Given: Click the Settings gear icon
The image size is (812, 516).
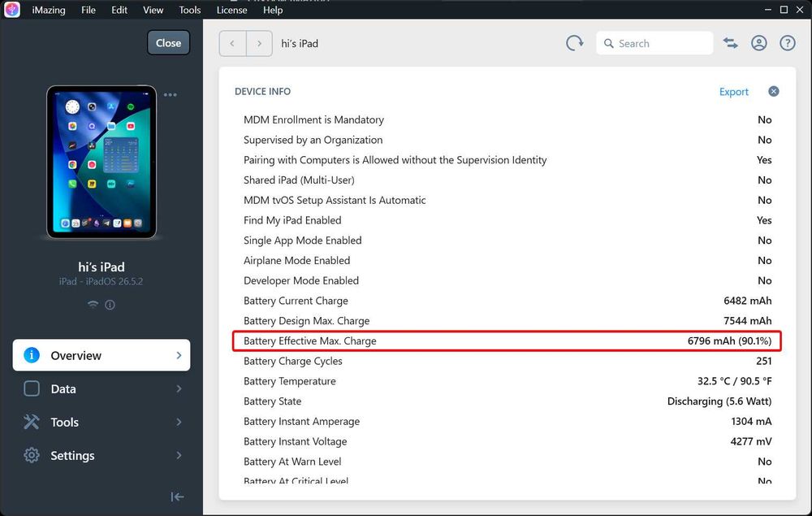Looking at the screenshot, I should point(32,455).
